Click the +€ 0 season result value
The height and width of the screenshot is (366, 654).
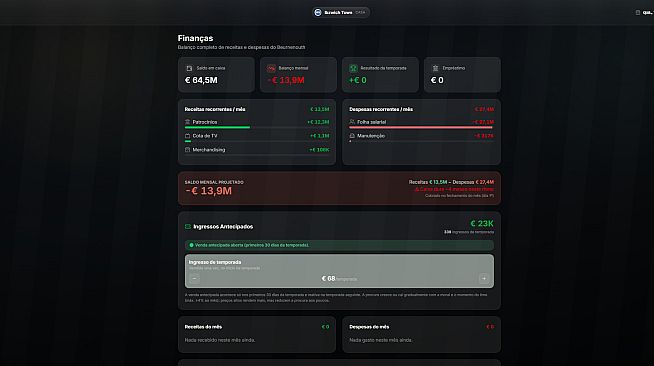pos(357,80)
